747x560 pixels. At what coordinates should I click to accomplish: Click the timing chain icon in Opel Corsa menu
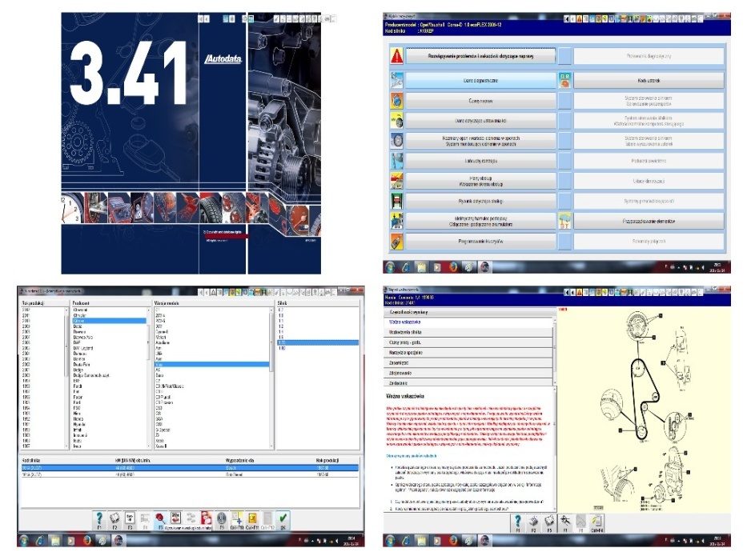click(x=396, y=161)
